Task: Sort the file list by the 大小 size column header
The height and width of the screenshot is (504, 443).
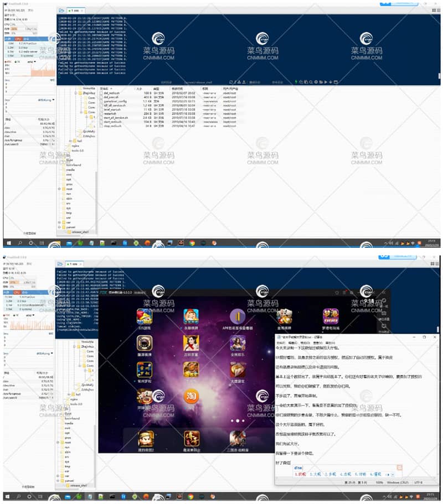Action: point(140,89)
